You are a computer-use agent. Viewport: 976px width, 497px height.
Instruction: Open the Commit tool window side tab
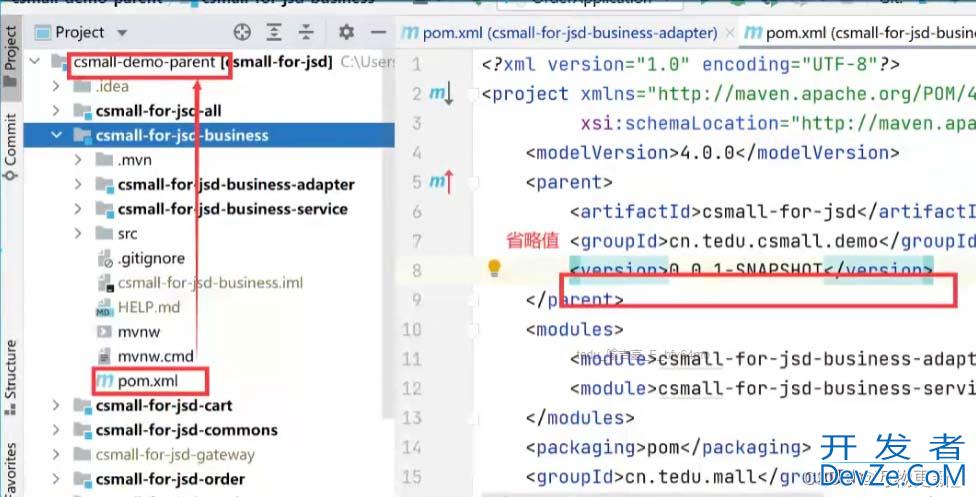point(11,147)
